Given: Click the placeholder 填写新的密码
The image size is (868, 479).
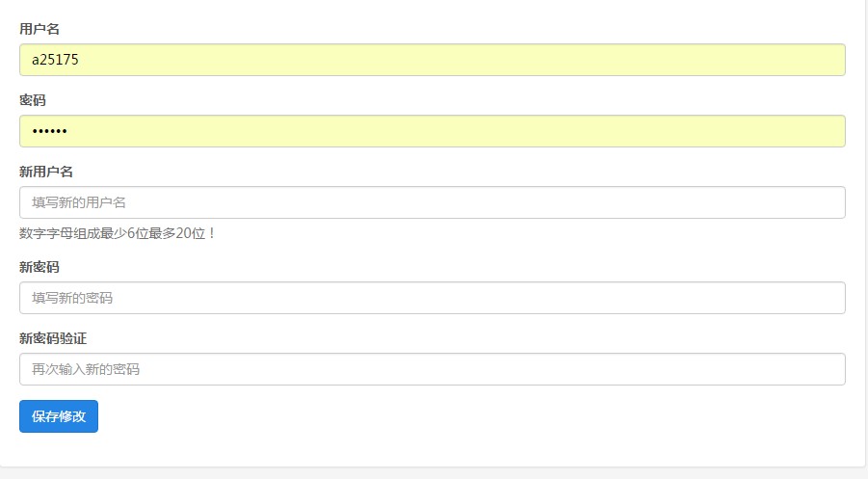Looking at the screenshot, I should point(72,298).
